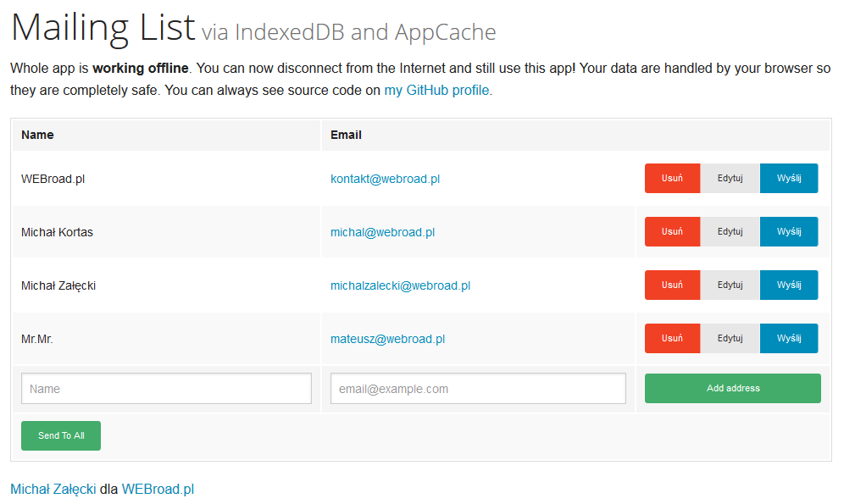
Task: Click the email@example.com input field
Action: tap(478, 389)
